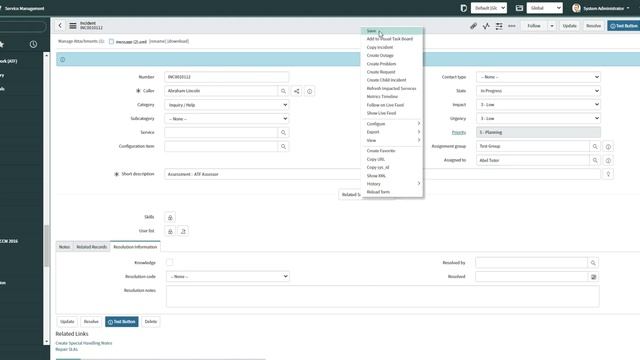The height and width of the screenshot is (360, 640).
Task: Go back with the header arrow
Action: tap(60, 26)
